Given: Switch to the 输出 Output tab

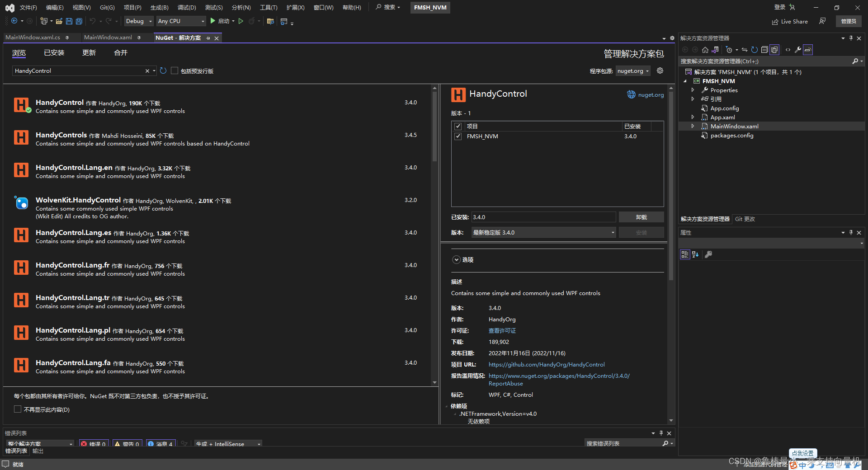Looking at the screenshot, I should point(38,451).
